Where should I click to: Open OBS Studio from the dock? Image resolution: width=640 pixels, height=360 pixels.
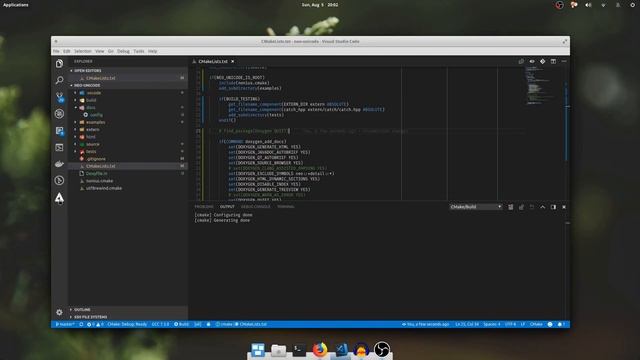coord(382,350)
